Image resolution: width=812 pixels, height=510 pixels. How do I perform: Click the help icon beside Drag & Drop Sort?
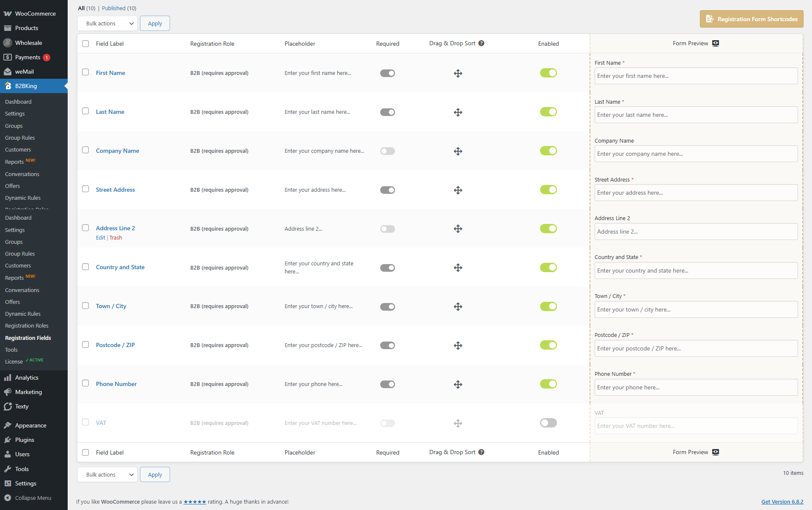coord(481,43)
